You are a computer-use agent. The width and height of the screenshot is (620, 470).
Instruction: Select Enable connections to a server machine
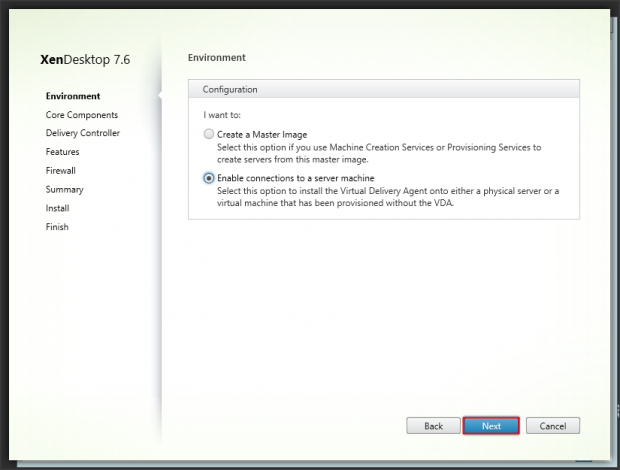pos(209,178)
